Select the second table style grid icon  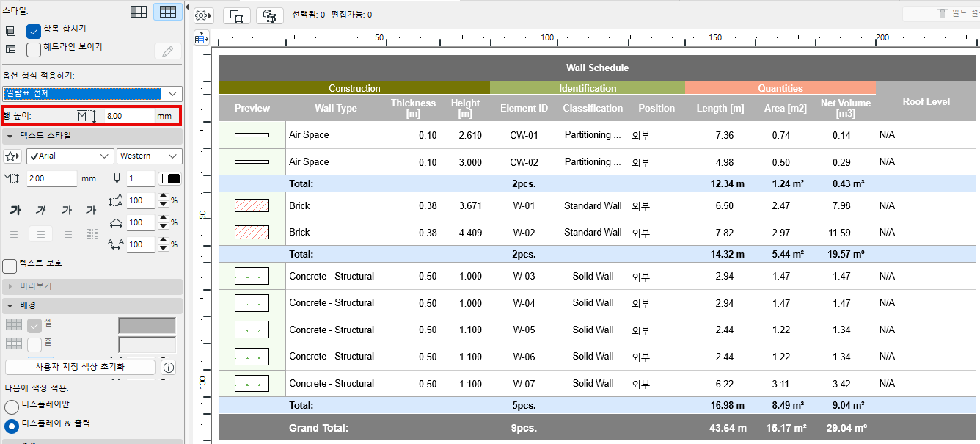(168, 12)
